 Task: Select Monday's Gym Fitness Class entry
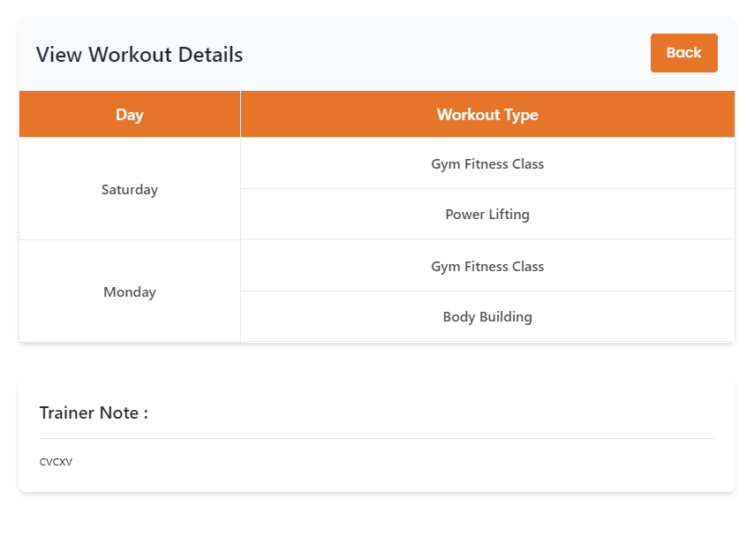click(487, 267)
